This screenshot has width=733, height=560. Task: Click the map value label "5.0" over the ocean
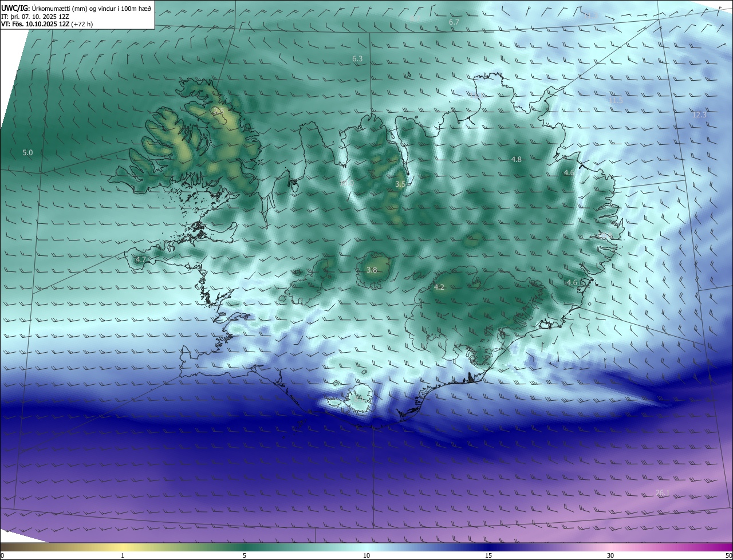(27, 153)
